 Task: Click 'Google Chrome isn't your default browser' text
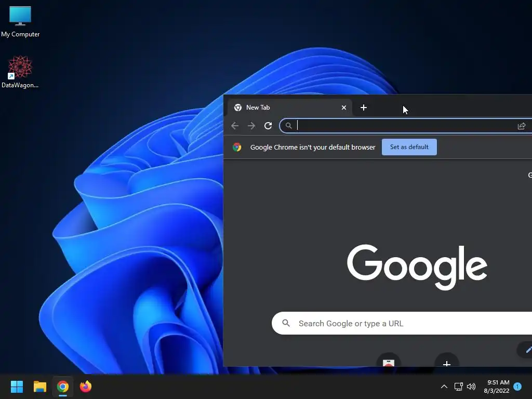coord(313,147)
